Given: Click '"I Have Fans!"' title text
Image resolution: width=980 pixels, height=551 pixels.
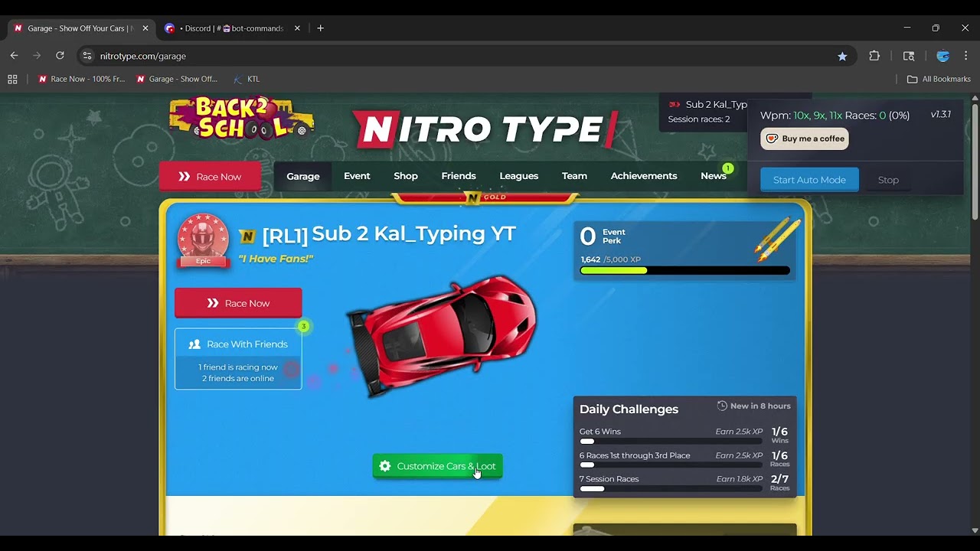Looking at the screenshot, I should tap(276, 259).
